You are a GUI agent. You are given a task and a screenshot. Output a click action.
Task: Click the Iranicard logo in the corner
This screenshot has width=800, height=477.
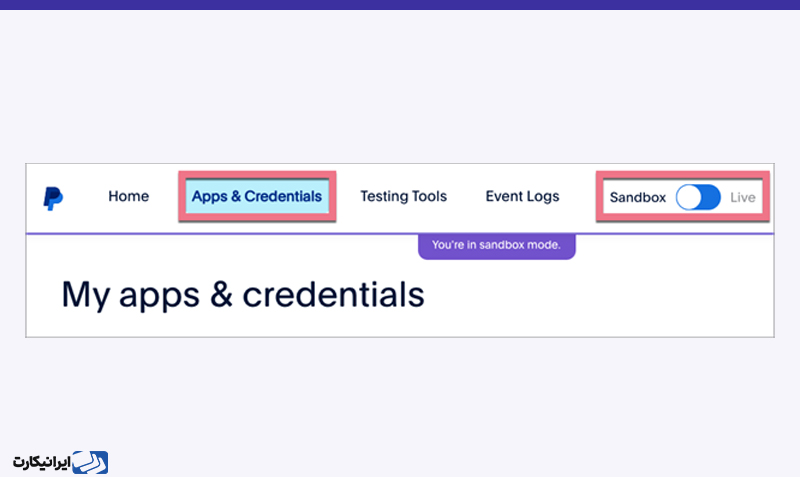click(61, 462)
